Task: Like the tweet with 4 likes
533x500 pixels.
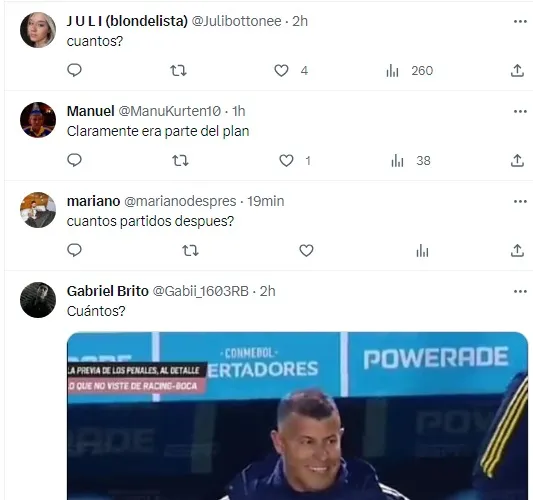Action: pyautogui.click(x=281, y=71)
